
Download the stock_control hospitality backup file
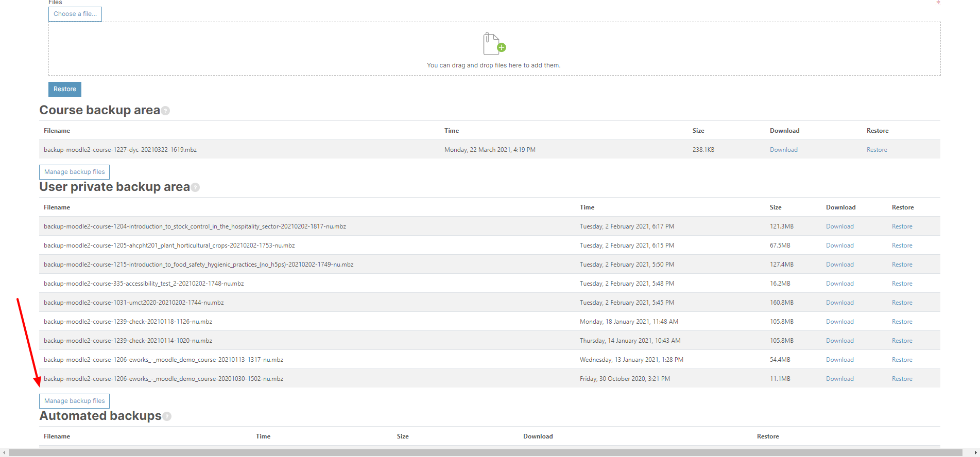tap(840, 226)
